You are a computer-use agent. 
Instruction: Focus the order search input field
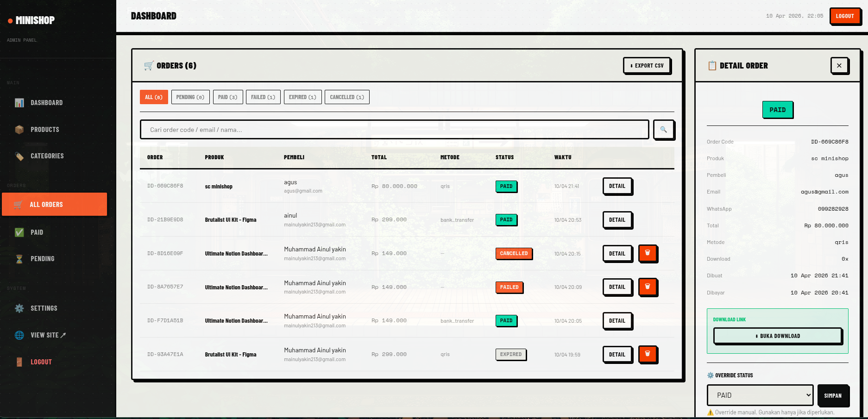[394, 130]
